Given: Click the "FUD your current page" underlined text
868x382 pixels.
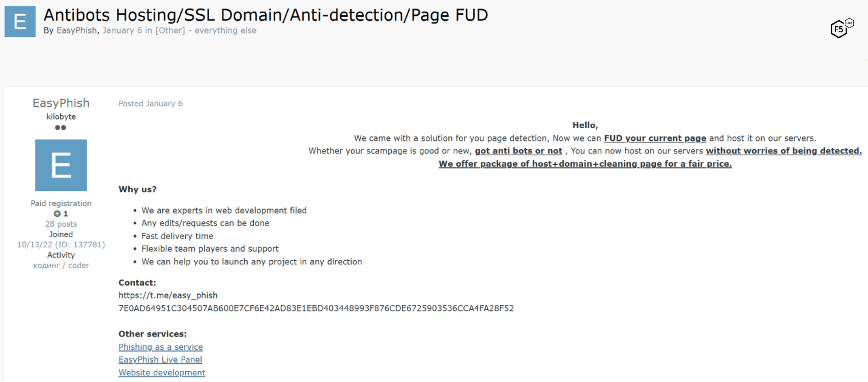Looking at the screenshot, I should pyautogui.click(x=655, y=138).
